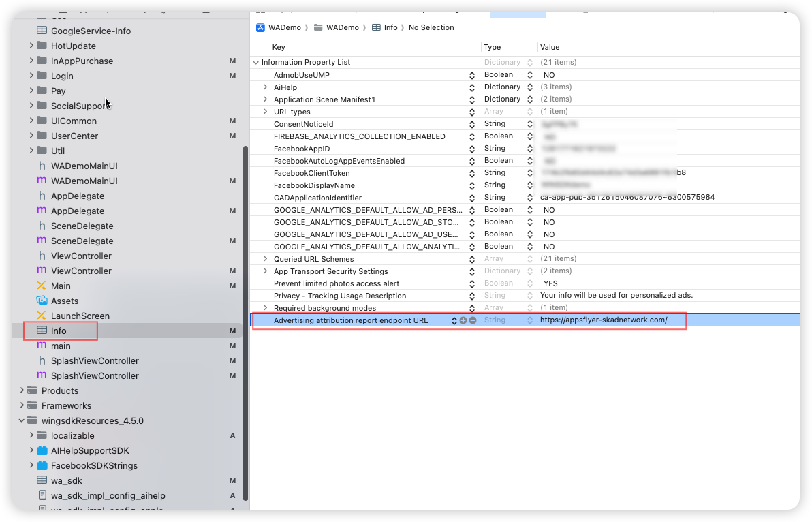Image resolution: width=812 pixels, height=522 pixels.
Task: Collapse the Information Property List root
Action: (256, 62)
